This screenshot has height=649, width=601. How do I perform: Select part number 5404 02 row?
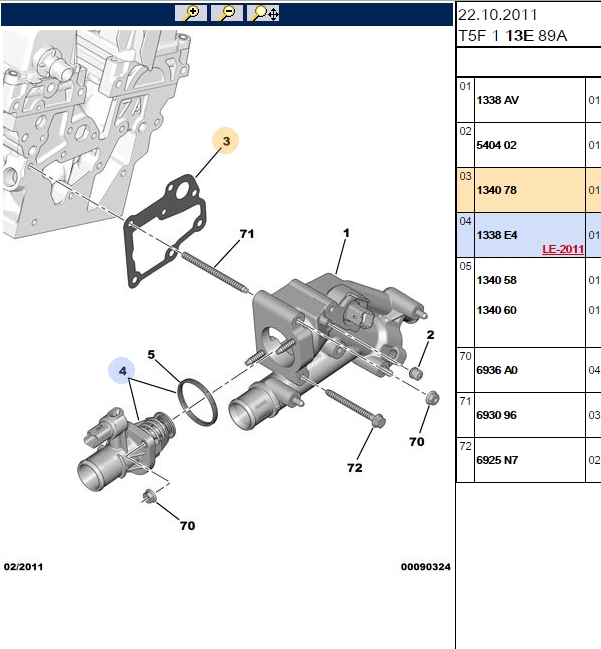coord(529,145)
